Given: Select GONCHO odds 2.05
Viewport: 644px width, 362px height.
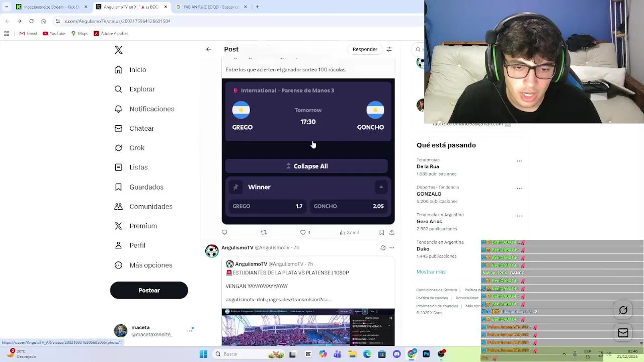Looking at the screenshot, I should [349, 206].
